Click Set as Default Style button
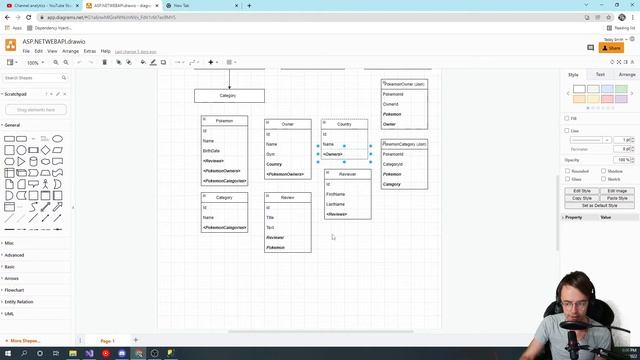The image size is (640, 360). point(599,206)
